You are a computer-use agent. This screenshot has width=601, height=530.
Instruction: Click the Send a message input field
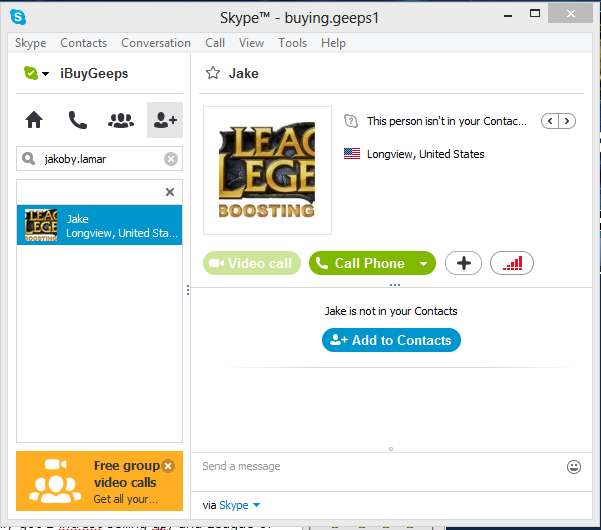click(378, 466)
